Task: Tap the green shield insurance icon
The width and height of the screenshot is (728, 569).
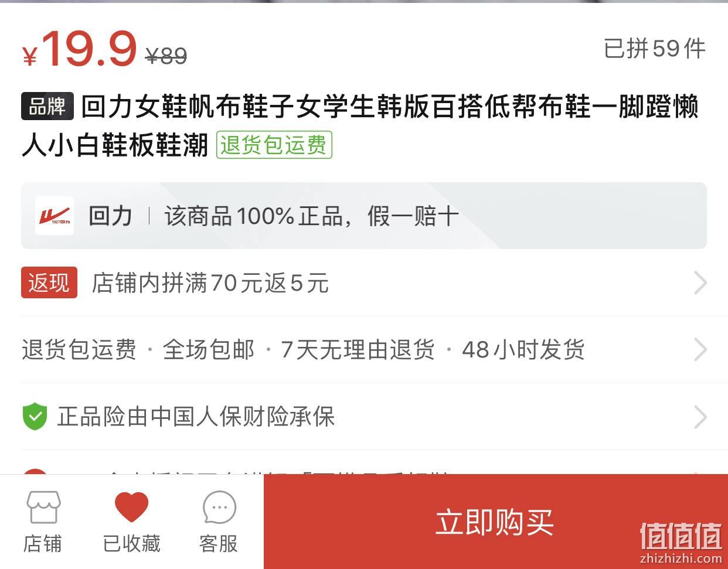Action: 35,417
